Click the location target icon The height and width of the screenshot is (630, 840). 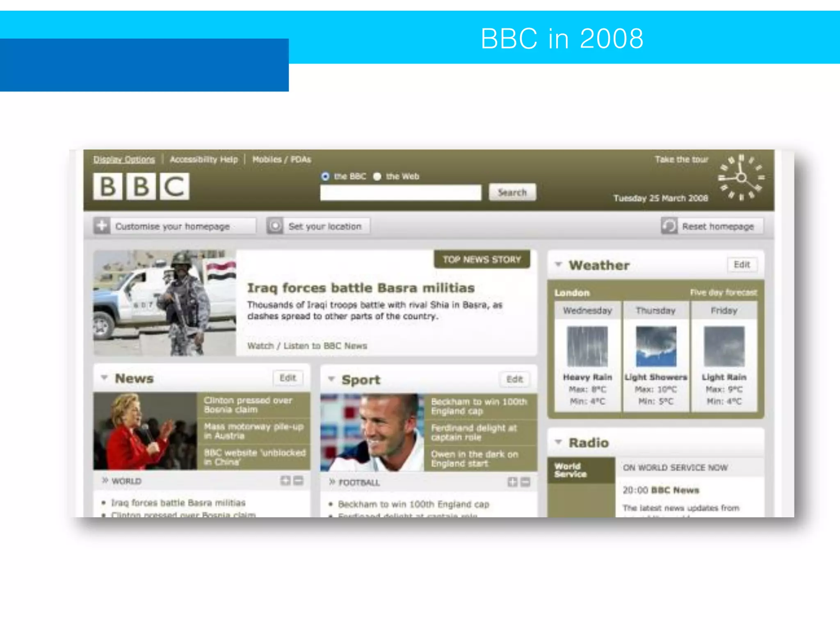pyautogui.click(x=275, y=226)
